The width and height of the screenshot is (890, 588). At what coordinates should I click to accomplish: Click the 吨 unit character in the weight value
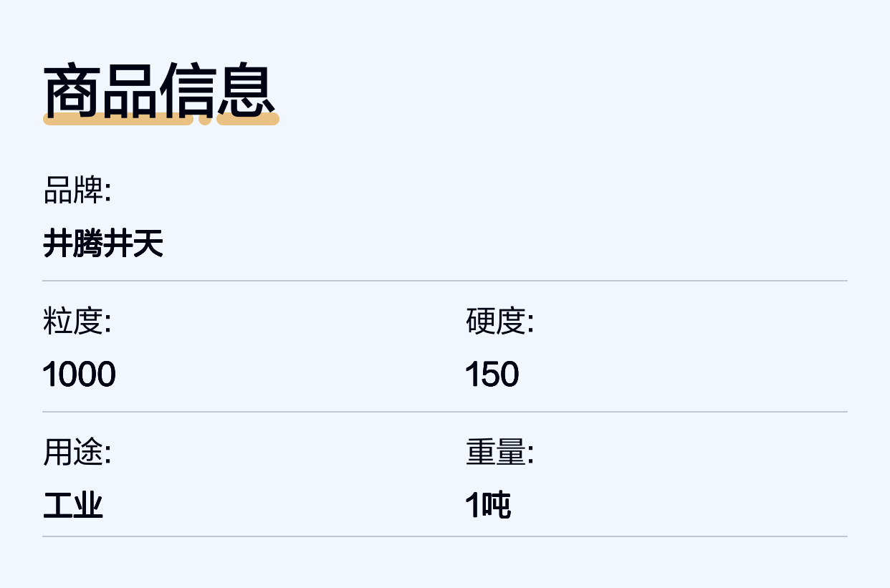point(496,506)
